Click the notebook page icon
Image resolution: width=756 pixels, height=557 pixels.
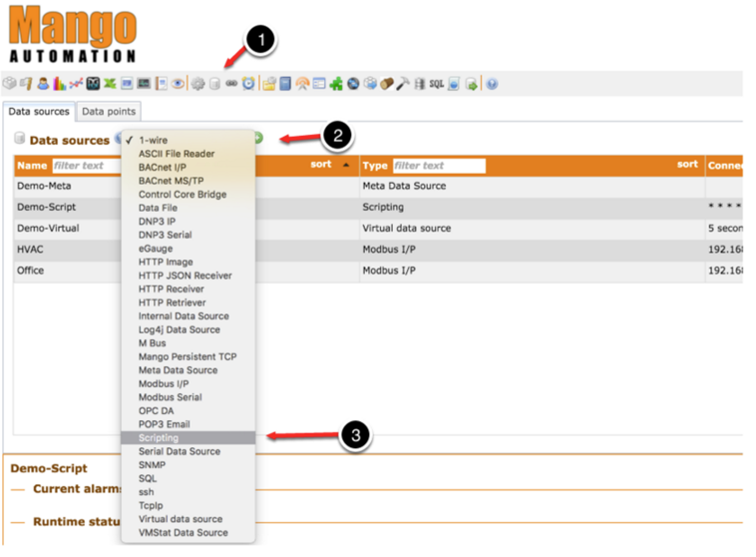[x=161, y=84]
